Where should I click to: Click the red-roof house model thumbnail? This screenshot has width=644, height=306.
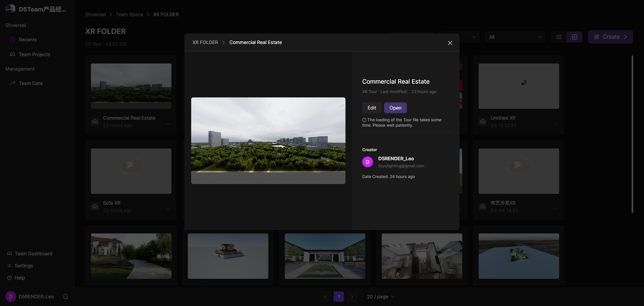coord(228,256)
